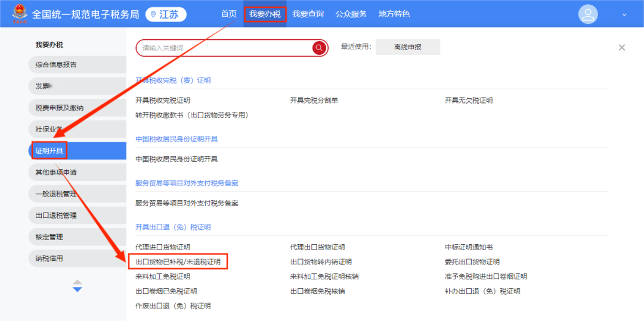Close the menu panel with X
Screen dimensions: 644x321
point(621,48)
